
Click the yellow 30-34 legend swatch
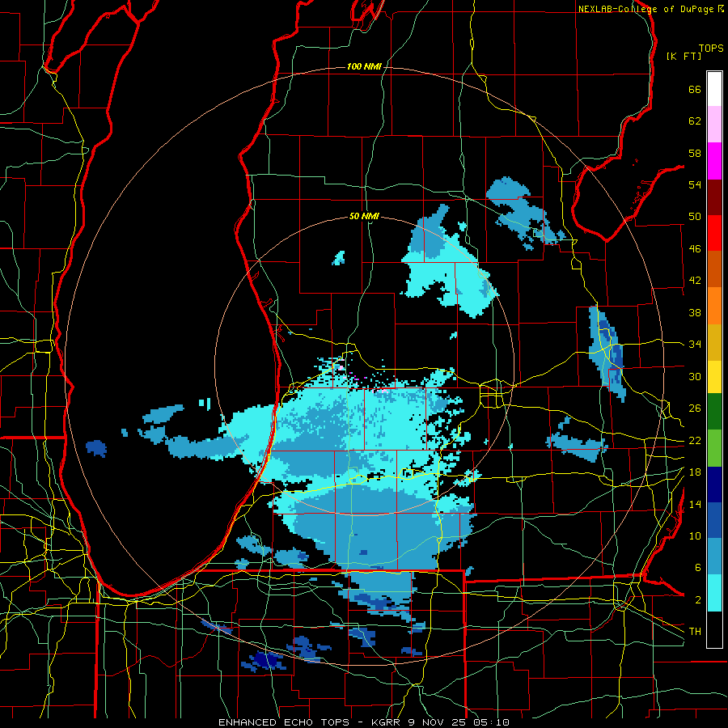714,376
